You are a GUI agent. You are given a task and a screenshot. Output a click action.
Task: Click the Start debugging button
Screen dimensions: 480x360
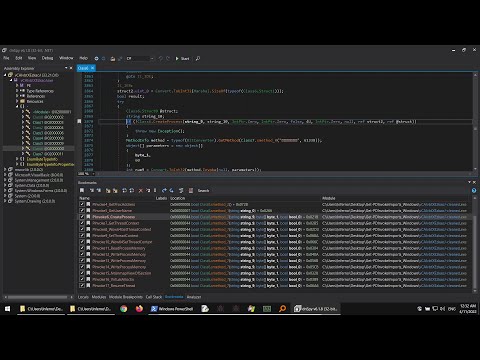coord(182,58)
